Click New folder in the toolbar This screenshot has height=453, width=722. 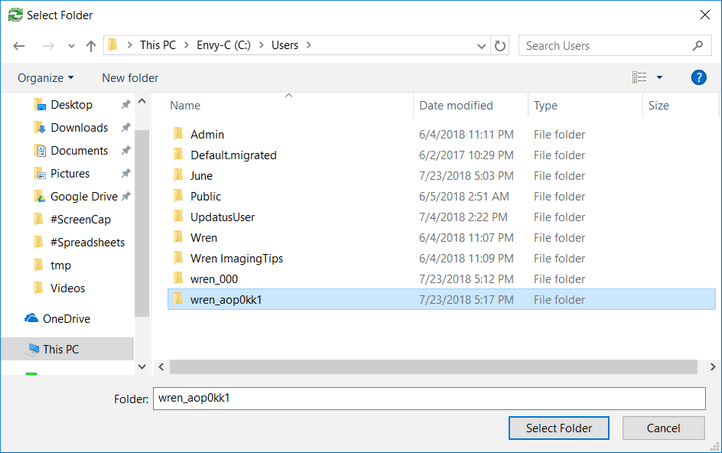coord(130,78)
